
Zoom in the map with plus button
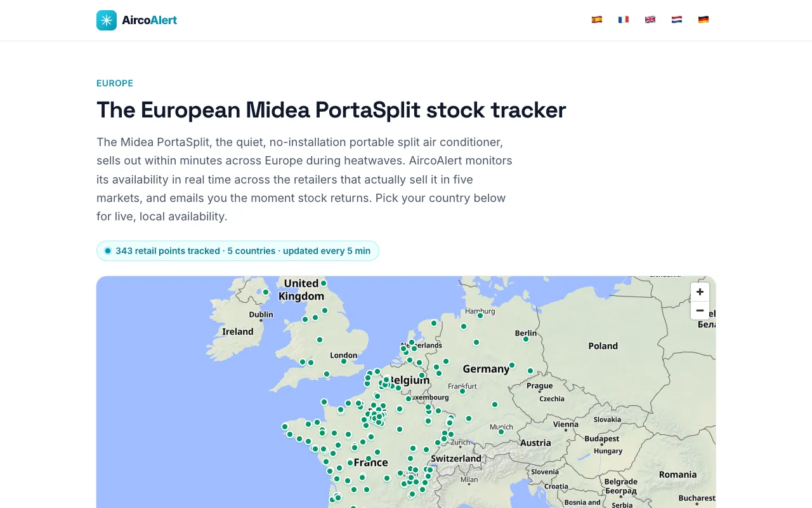700,292
